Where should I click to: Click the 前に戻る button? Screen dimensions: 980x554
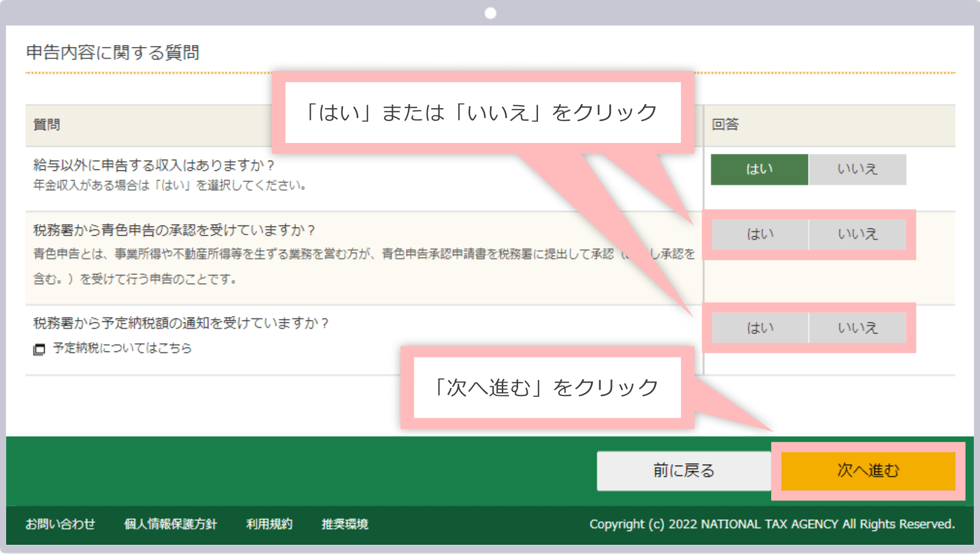682,470
